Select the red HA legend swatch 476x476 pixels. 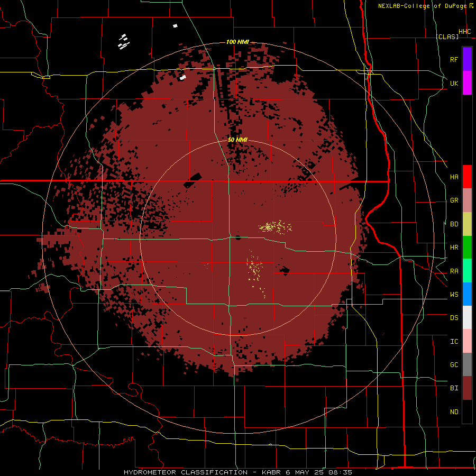click(x=467, y=177)
